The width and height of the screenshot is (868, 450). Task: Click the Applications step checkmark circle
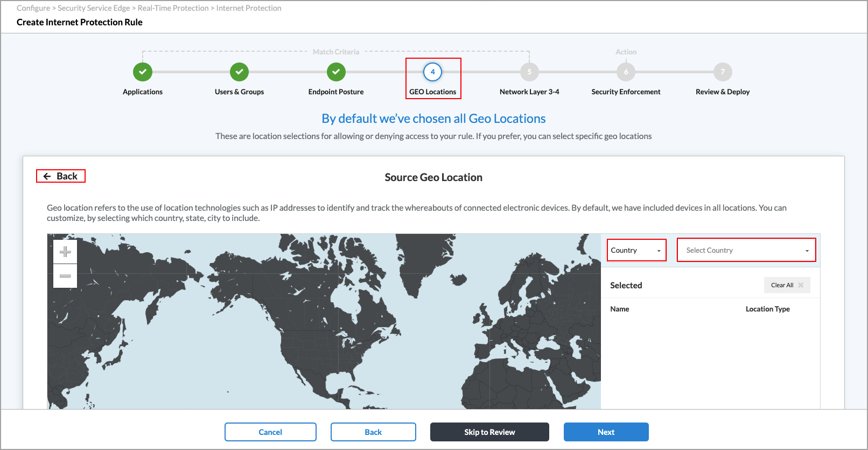tap(143, 72)
